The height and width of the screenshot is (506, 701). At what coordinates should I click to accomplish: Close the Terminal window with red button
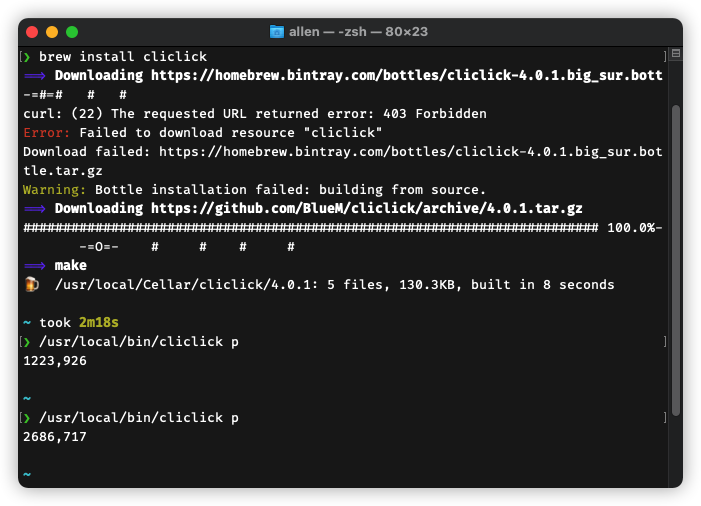32,32
